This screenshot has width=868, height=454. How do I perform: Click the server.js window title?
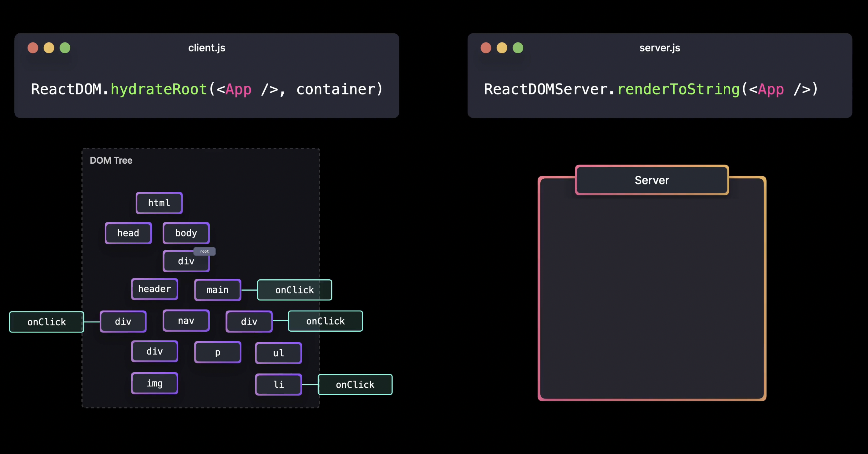click(x=660, y=48)
